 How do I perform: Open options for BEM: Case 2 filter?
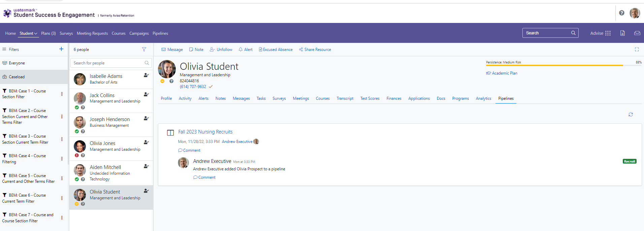(62, 117)
